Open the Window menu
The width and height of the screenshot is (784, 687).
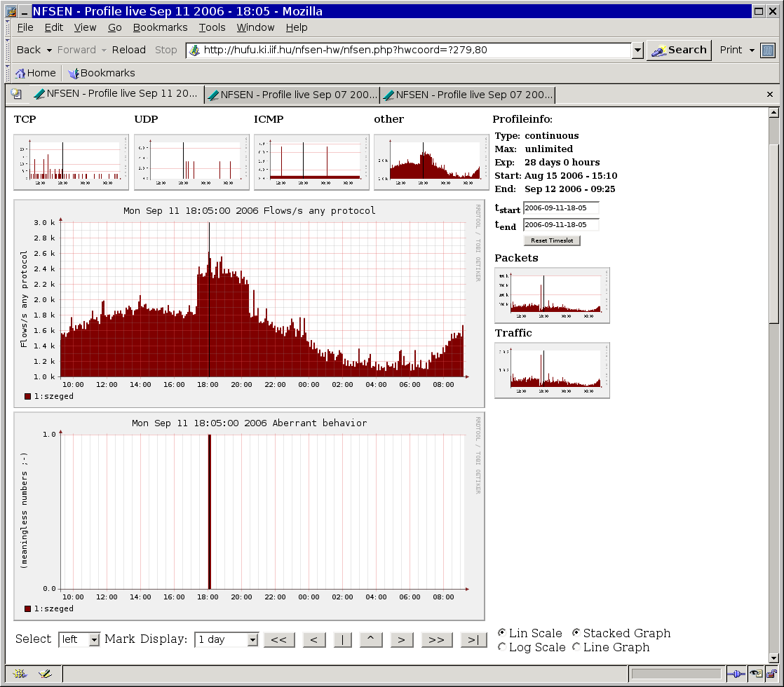(x=255, y=27)
